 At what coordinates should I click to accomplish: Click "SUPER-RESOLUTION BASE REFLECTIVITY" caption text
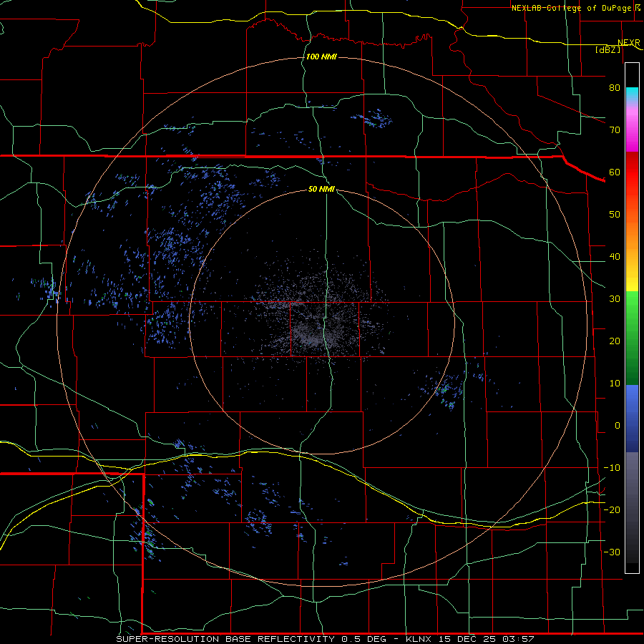coord(225,639)
